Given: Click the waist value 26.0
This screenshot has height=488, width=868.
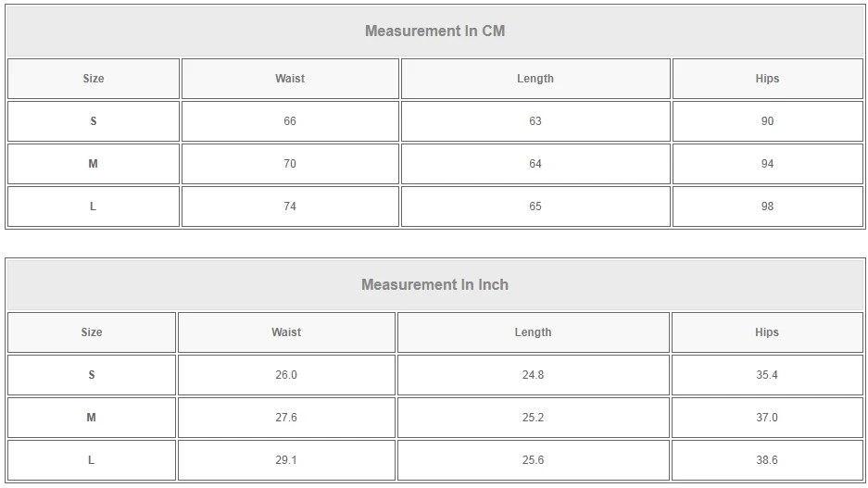Looking at the screenshot, I should click(x=286, y=375).
